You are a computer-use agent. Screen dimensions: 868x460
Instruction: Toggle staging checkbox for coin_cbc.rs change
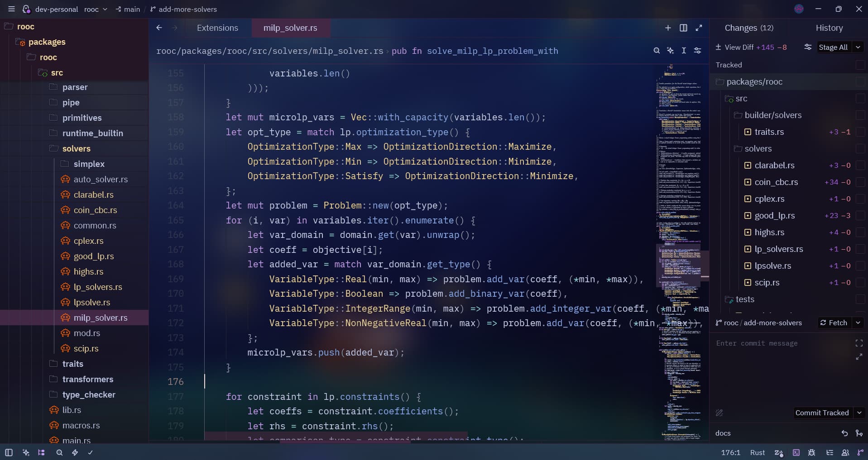[860, 182]
